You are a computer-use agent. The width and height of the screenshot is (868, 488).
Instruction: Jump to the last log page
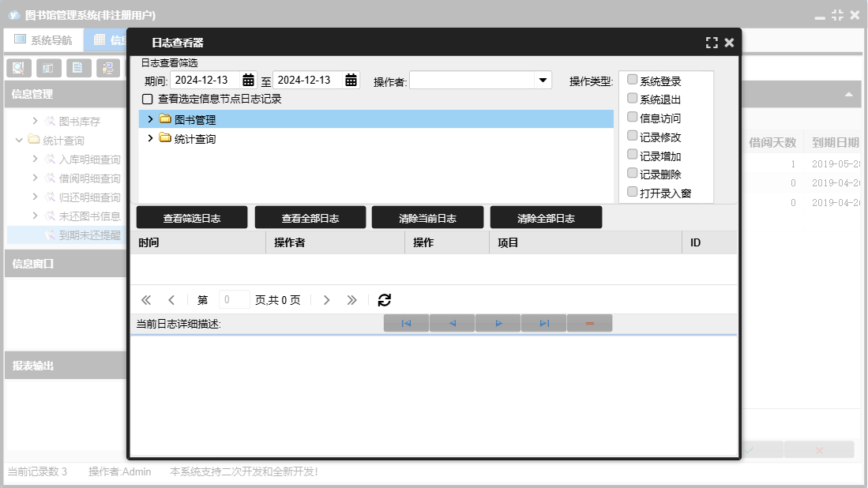pos(352,300)
